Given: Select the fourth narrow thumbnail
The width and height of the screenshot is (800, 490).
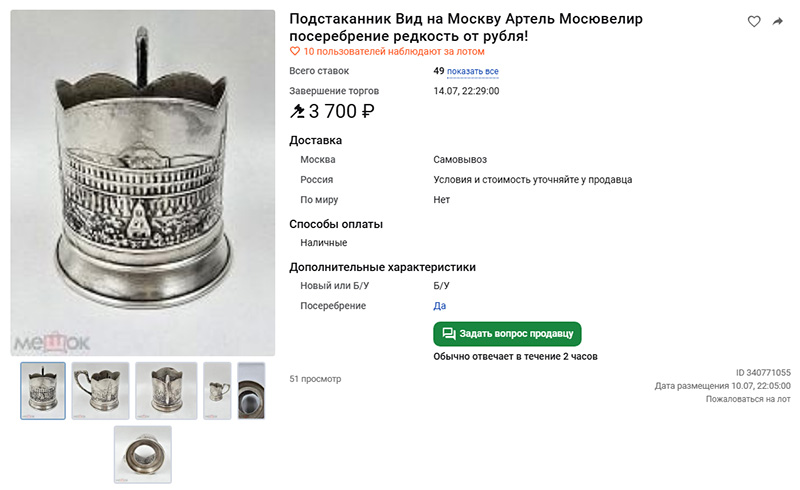Looking at the screenshot, I should click(217, 391).
